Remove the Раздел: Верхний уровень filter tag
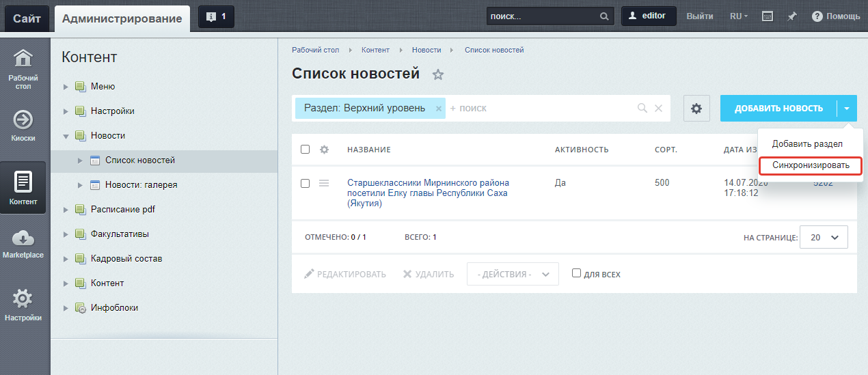868x375 pixels. tap(439, 109)
